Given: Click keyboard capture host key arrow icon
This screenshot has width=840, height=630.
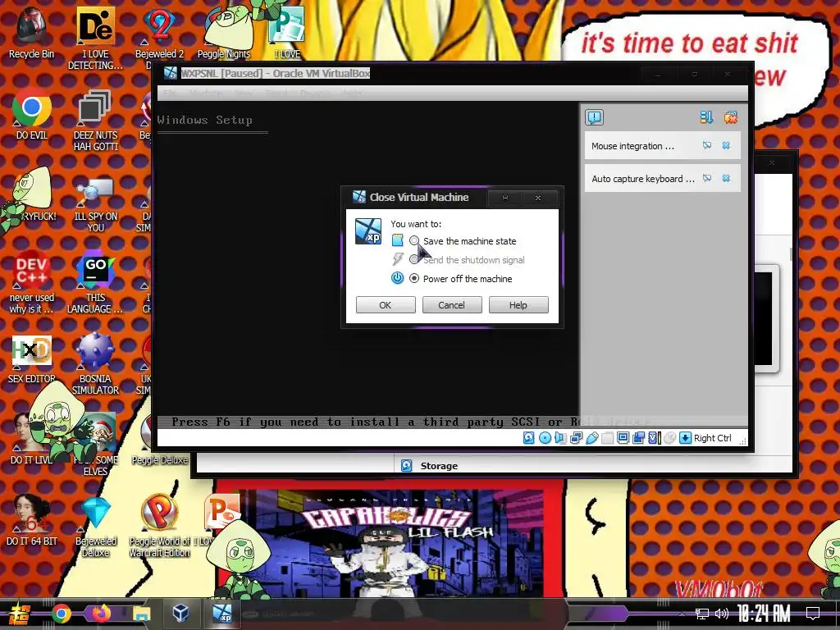Looking at the screenshot, I should coord(685,438).
